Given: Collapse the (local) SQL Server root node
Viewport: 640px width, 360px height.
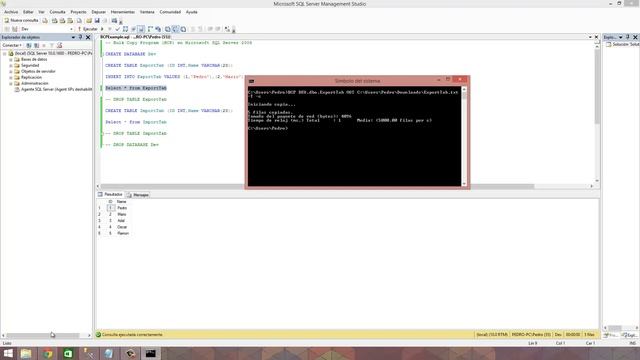Looking at the screenshot, I should [x=4, y=53].
